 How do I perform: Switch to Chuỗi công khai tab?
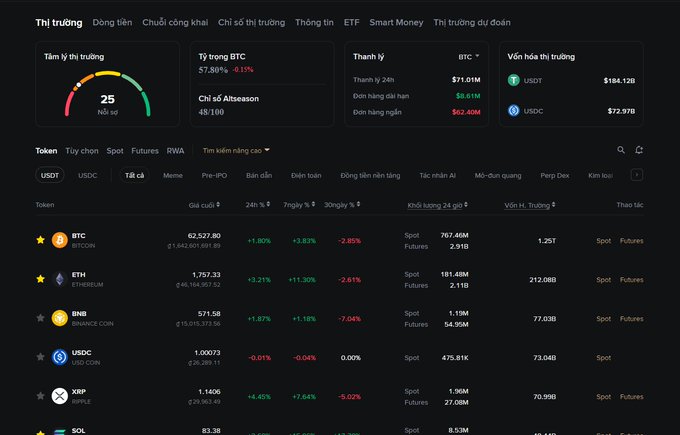(175, 23)
